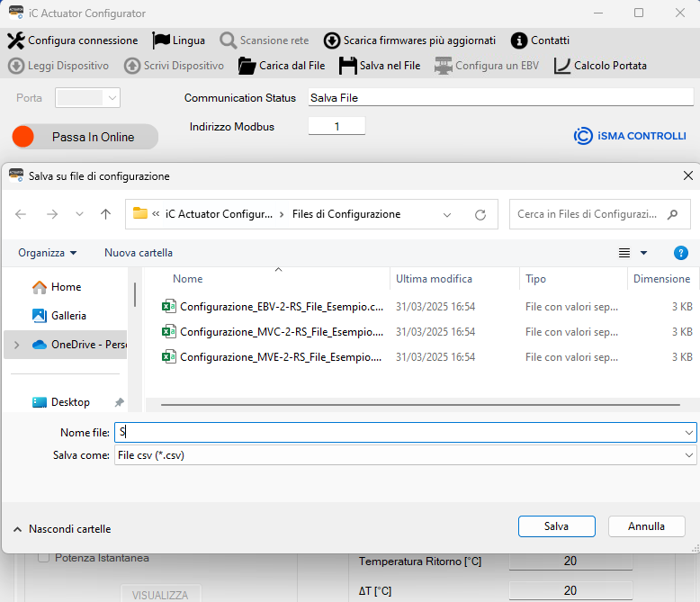Expand the Porta combo box
The height and width of the screenshot is (602, 700).
(x=87, y=98)
